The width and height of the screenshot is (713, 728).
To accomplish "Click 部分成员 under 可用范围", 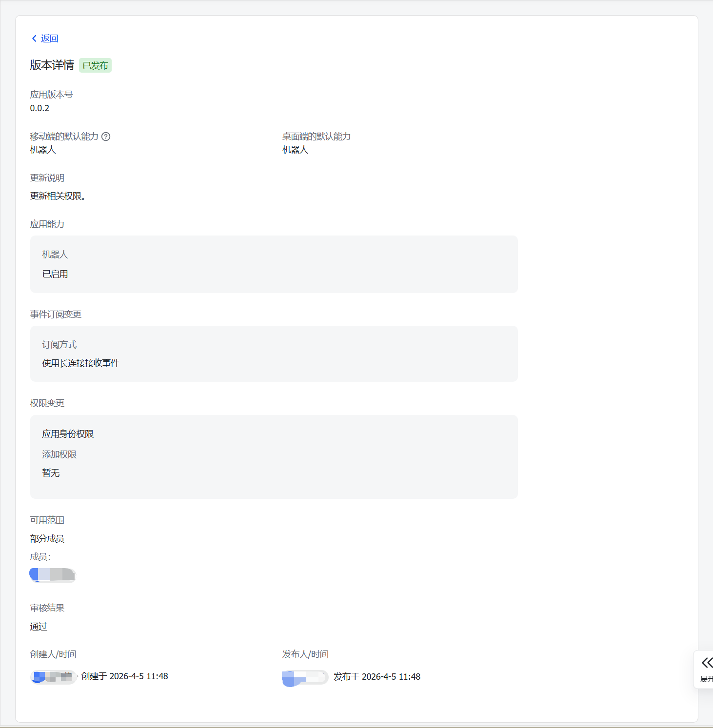I will [x=47, y=539].
